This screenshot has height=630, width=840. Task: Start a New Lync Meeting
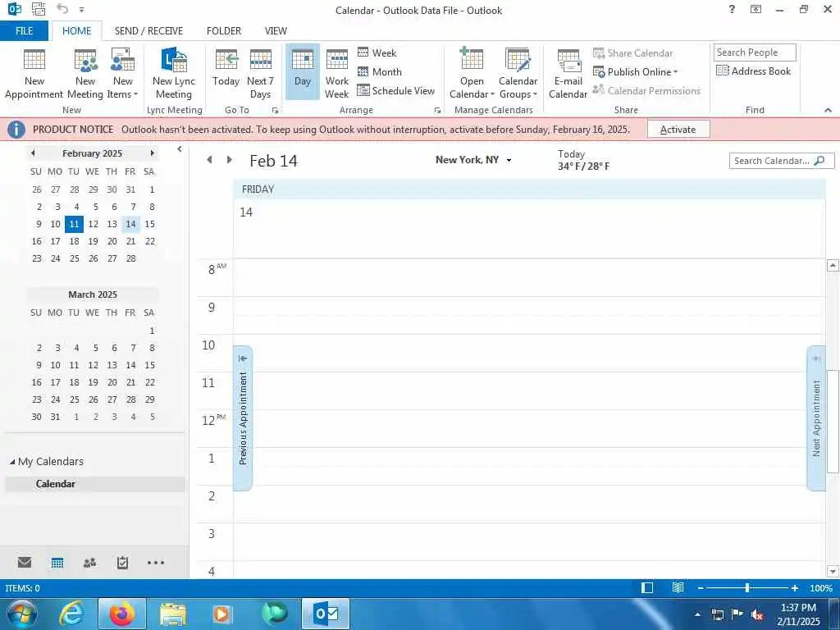tap(174, 73)
